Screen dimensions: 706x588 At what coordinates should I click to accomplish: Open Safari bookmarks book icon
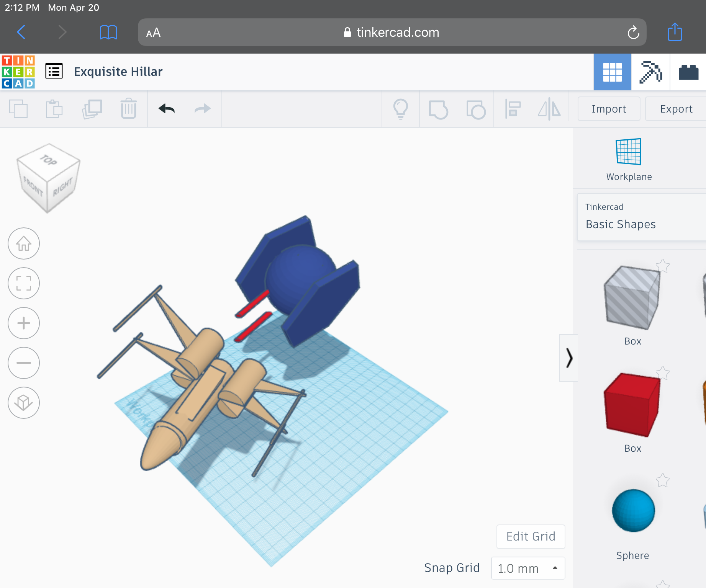point(108,32)
